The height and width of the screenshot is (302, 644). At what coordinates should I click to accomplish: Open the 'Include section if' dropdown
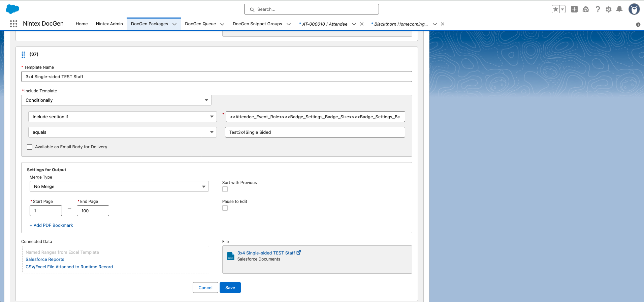click(x=123, y=117)
